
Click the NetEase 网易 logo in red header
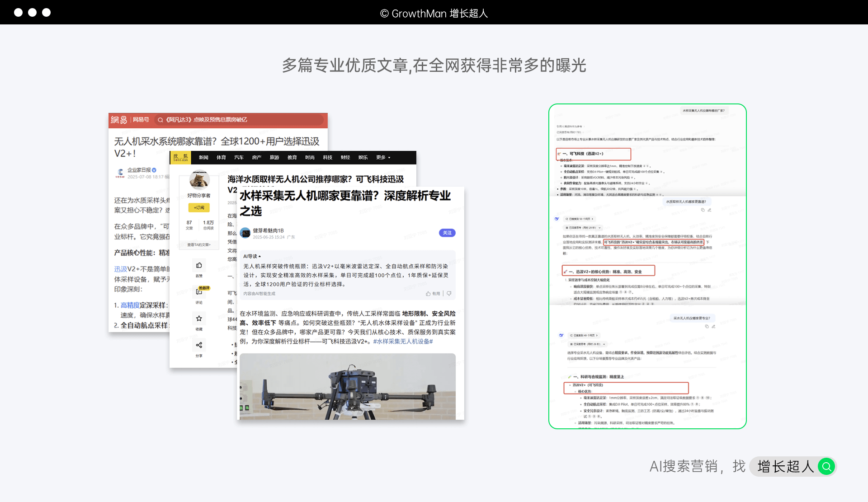coord(119,120)
